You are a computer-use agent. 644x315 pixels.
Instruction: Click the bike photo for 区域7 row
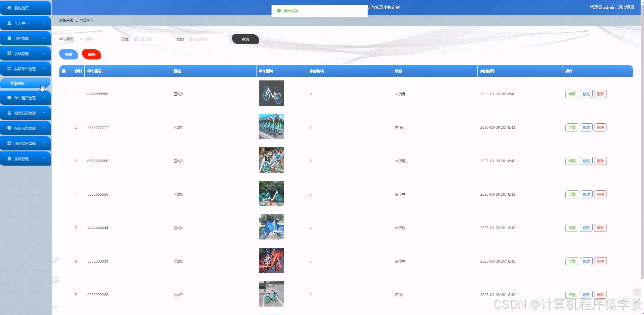pyautogui.click(x=271, y=126)
